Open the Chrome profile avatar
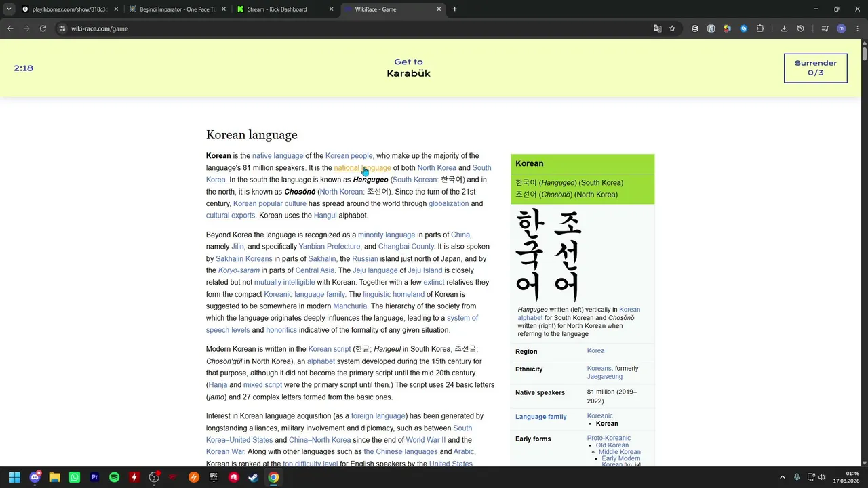 click(x=842, y=28)
